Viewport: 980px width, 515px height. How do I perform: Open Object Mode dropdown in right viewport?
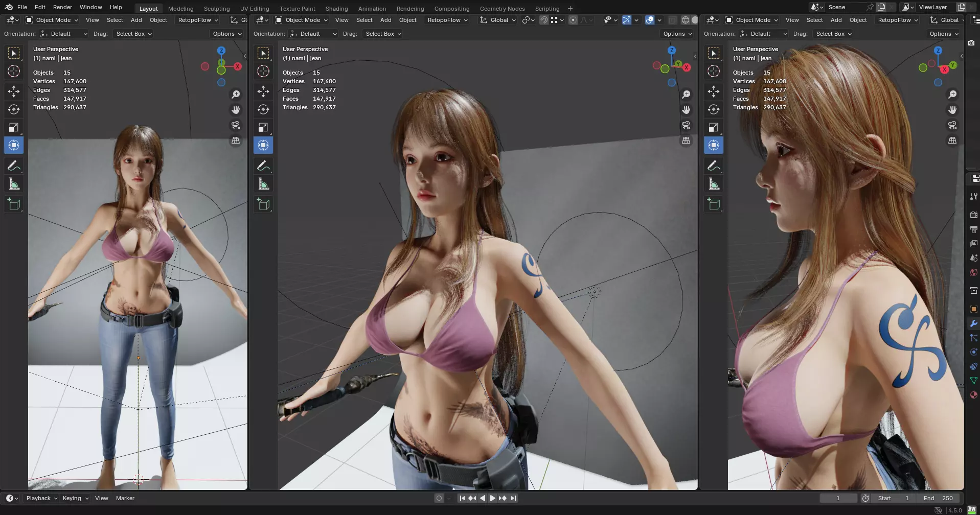click(752, 20)
